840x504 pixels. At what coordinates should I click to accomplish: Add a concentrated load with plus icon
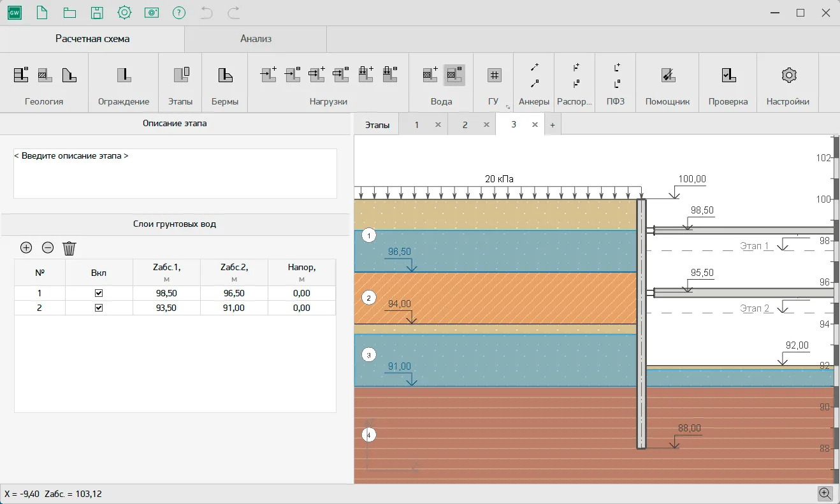268,75
